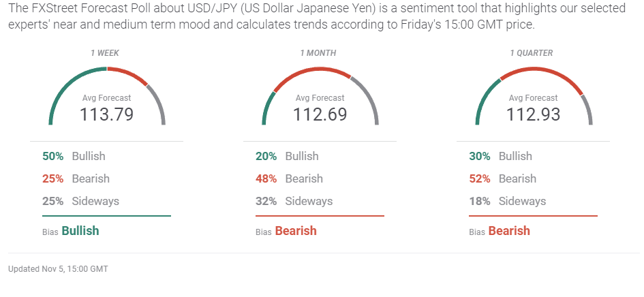Viewport: 644px width, 297px height.
Task: Click the Updated Nov 5 timestamp
Action: point(58,269)
